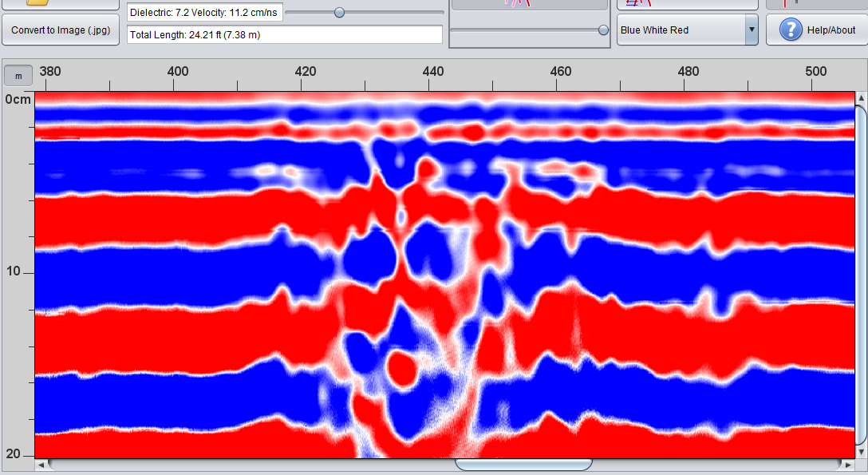Click the vertical scrollbar up arrow
The height and width of the screenshot is (475, 868).
[x=861, y=98]
